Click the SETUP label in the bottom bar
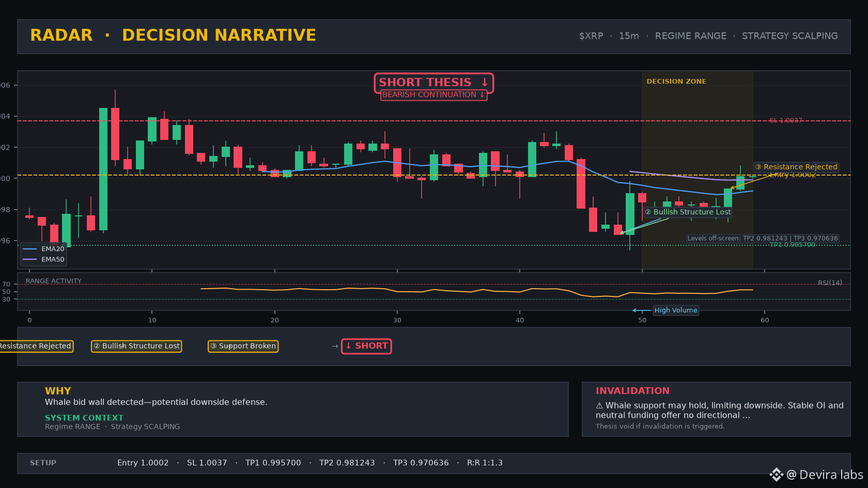Image resolution: width=868 pixels, height=488 pixels. (x=43, y=463)
